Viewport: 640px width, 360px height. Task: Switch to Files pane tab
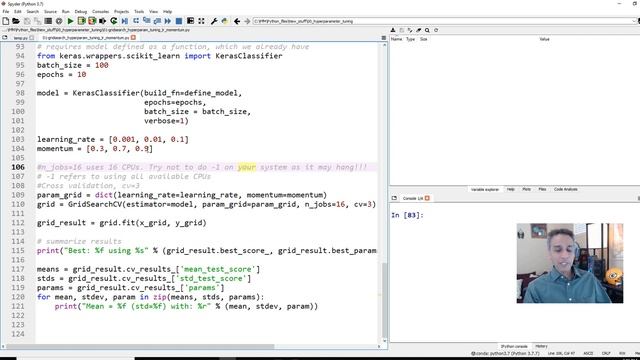[x=542, y=189]
